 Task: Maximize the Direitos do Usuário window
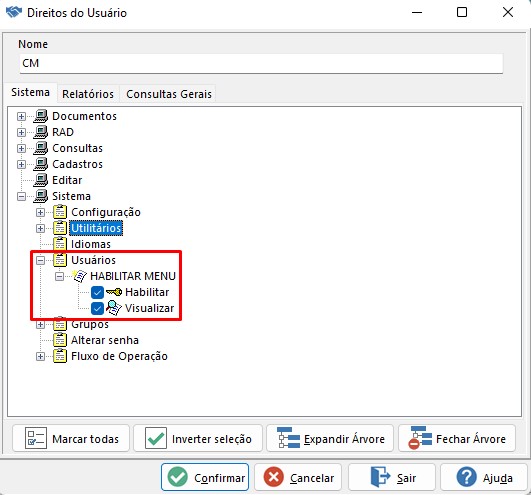(462, 12)
